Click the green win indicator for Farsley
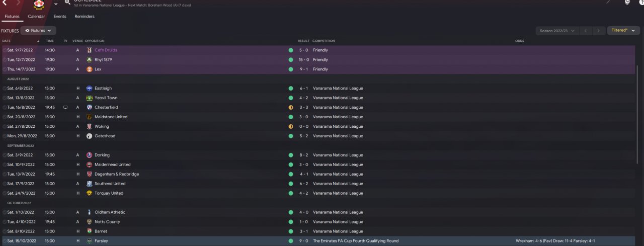The width and height of the screenshot is (644, 246). coord(291,241)
